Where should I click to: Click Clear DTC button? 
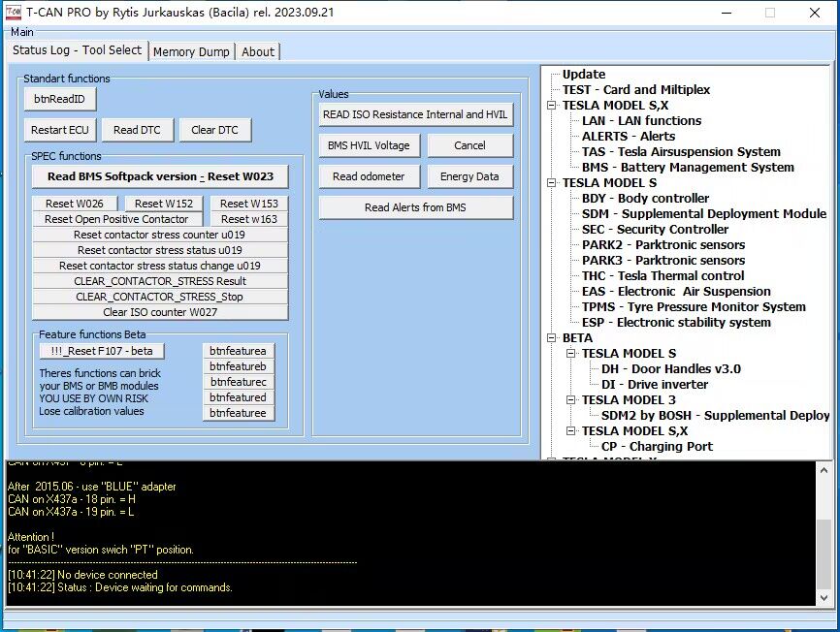214,130
